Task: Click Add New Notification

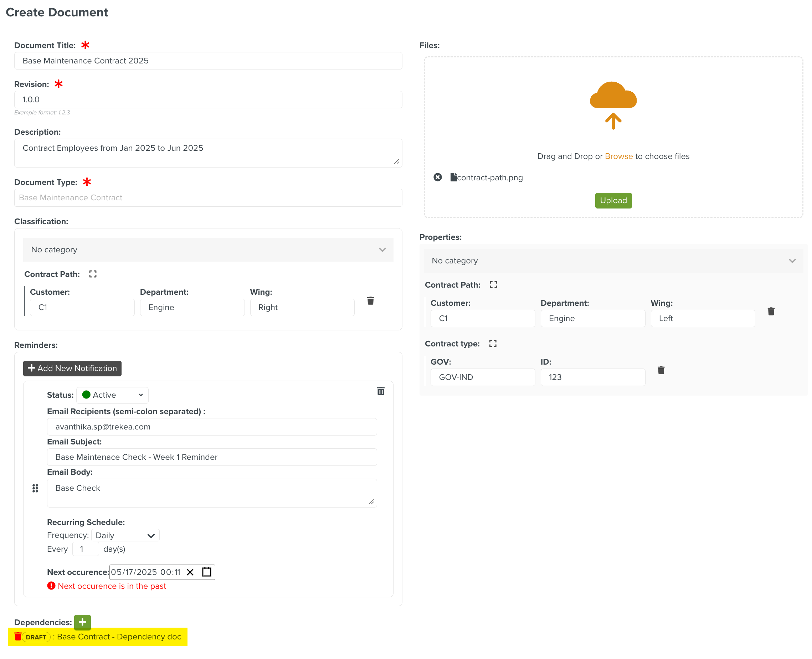Action: click(72, 368)
